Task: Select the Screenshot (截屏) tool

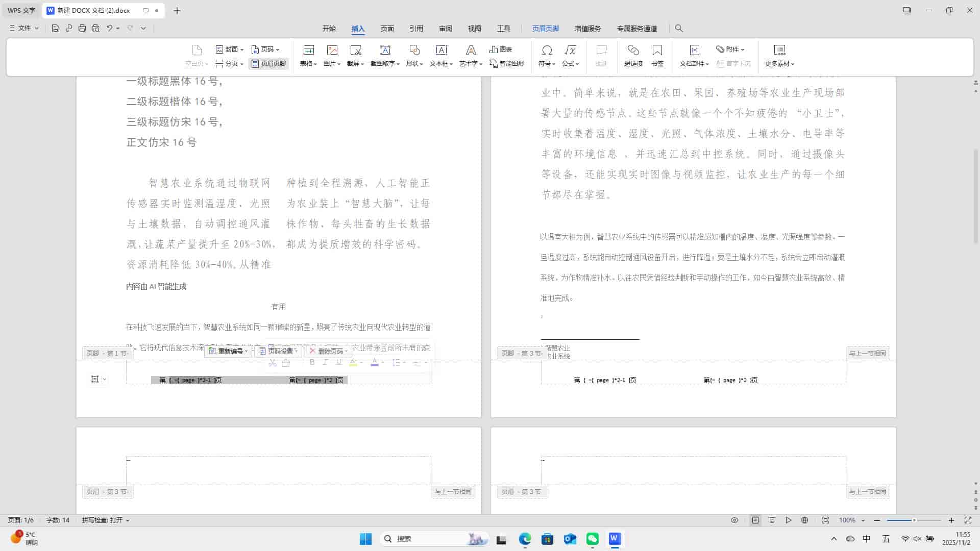Action: (x=355, y=56)
